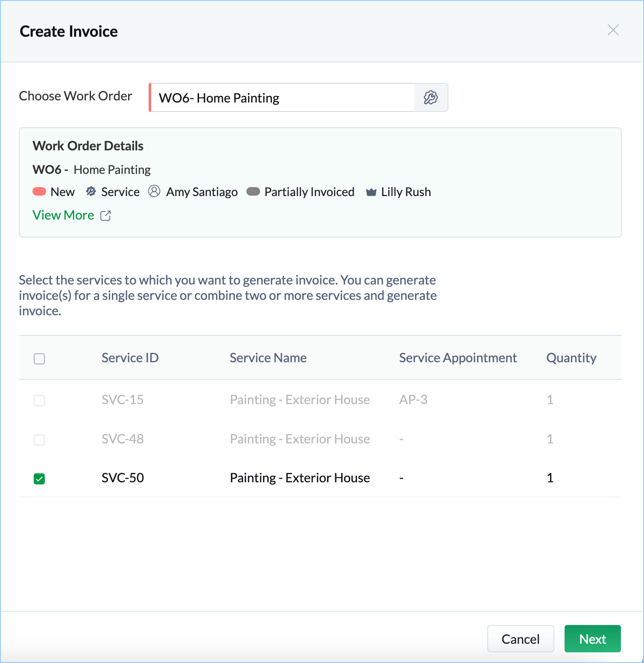Click the external link icon beside View More
Viewport: 644px width, 663px height.
pos(105,216)
